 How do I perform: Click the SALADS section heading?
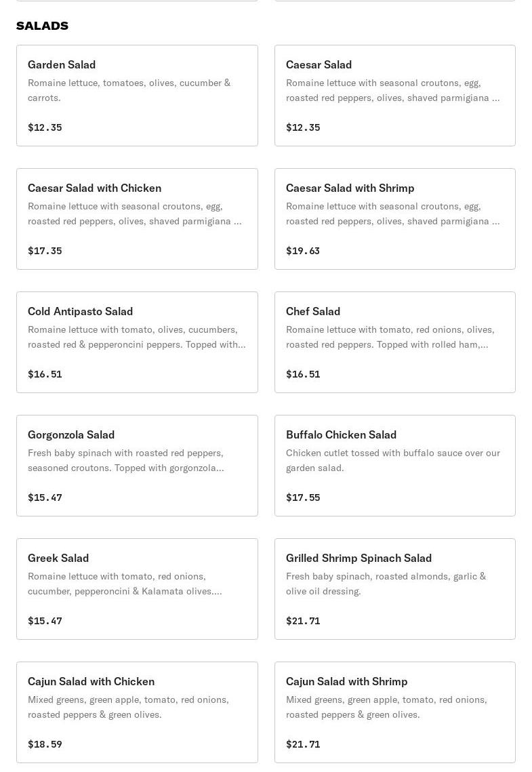pos(42,26)
